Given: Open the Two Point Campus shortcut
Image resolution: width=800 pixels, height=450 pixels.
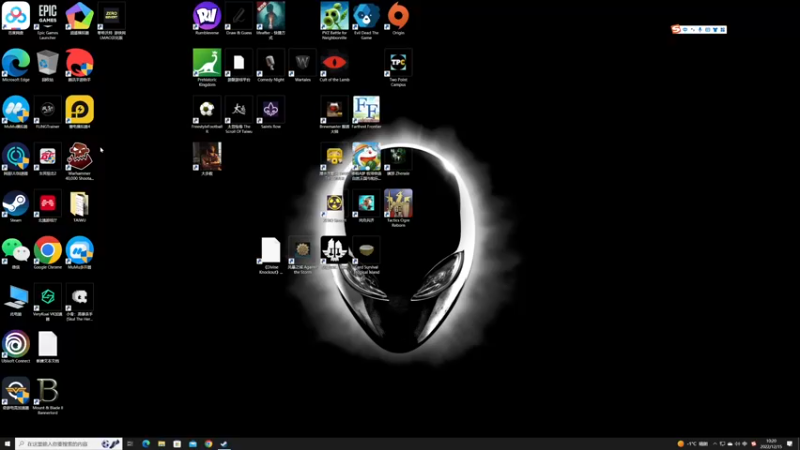Looking at the screenshot, I should [398, 67].
